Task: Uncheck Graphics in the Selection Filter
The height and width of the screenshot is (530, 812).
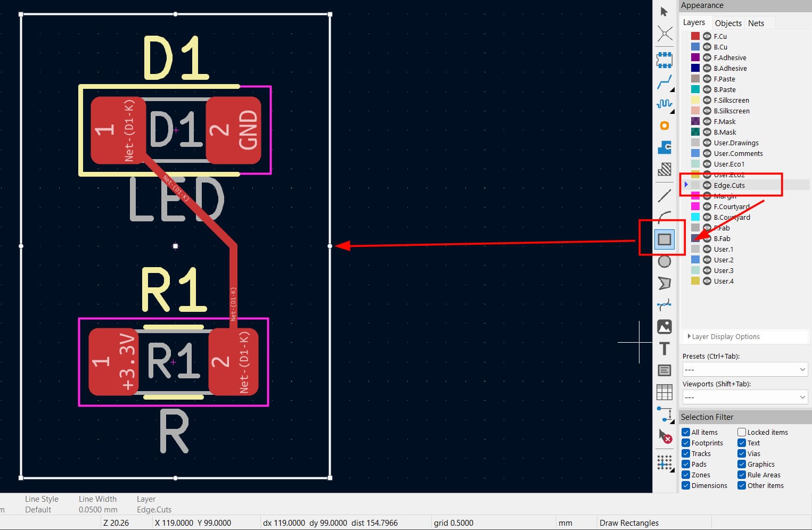Action: click(741, 464)
